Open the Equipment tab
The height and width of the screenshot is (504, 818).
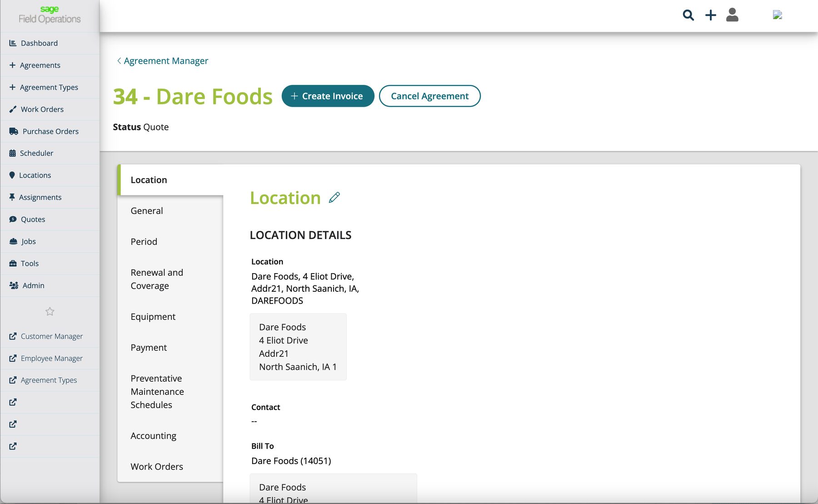click(x=170, y=317)
